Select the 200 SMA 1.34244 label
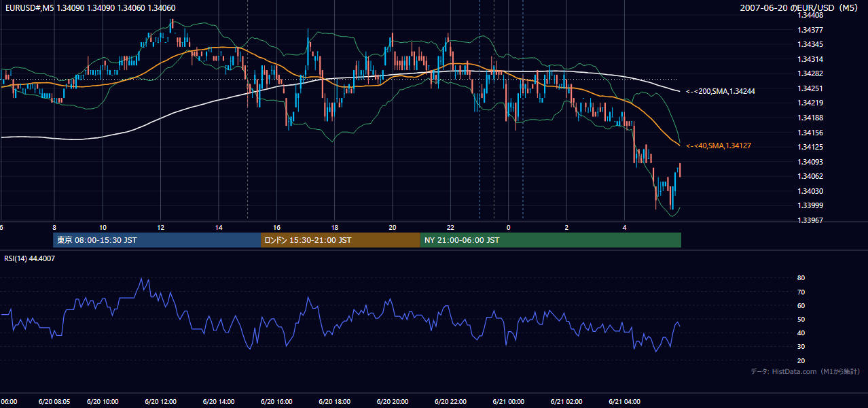The image size is (868, 408). click(722, 91)
